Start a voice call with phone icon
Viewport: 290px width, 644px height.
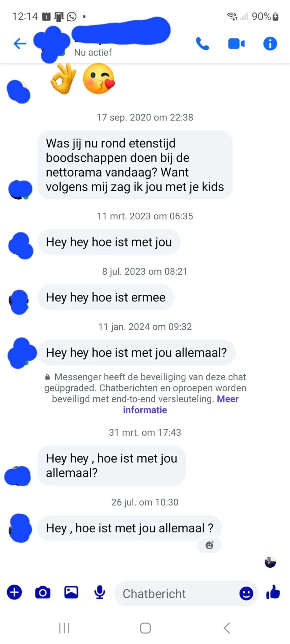[x=202, y=44]
